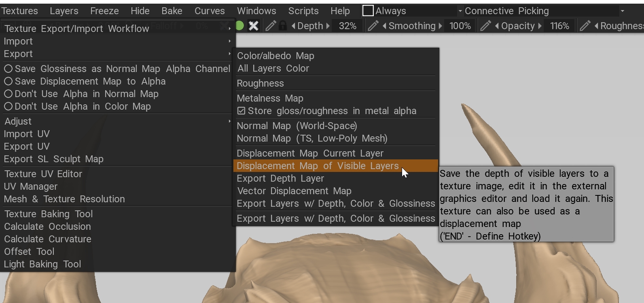Click the Opacity 116% value field

[559, 26]
